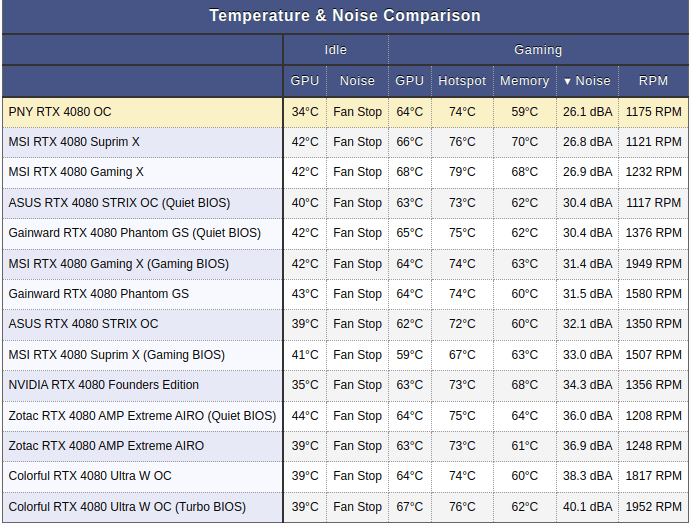Select the ASUS RTX 4080 STRIX OC row name
Viewport: 691px width, 527px height.
pyautogui.click(x=83, y=323)
